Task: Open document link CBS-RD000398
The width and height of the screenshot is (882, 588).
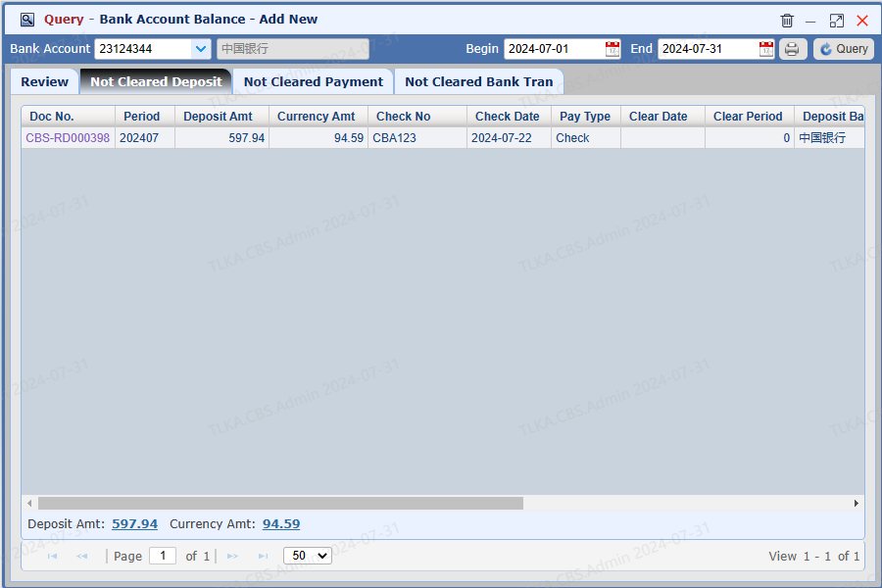Action: [68, 138]
